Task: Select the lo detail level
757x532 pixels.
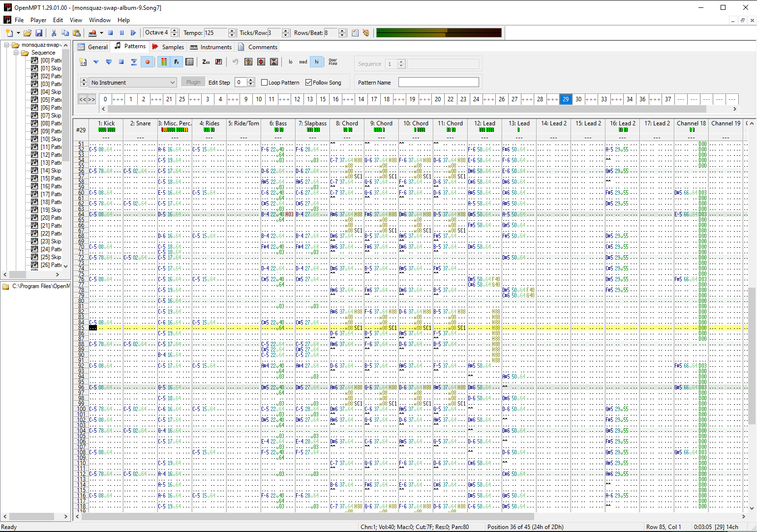Action: click(x=291, y=62)
